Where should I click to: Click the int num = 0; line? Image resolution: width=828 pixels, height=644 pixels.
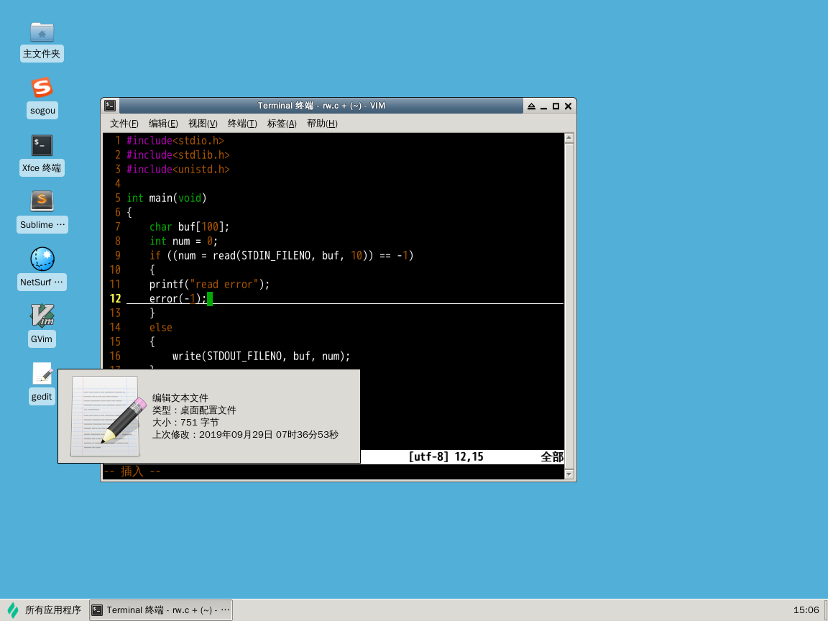[x=183, y=241]
